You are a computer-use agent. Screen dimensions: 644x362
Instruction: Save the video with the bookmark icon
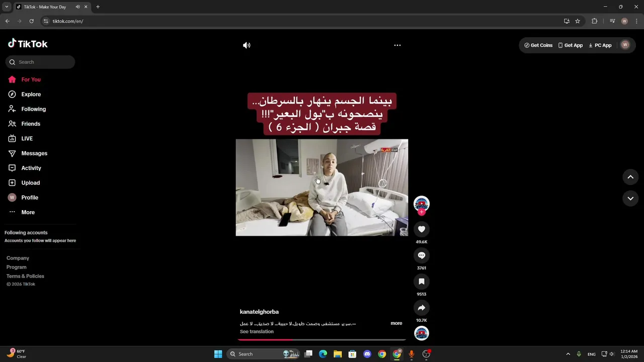(x=422, y=282)
